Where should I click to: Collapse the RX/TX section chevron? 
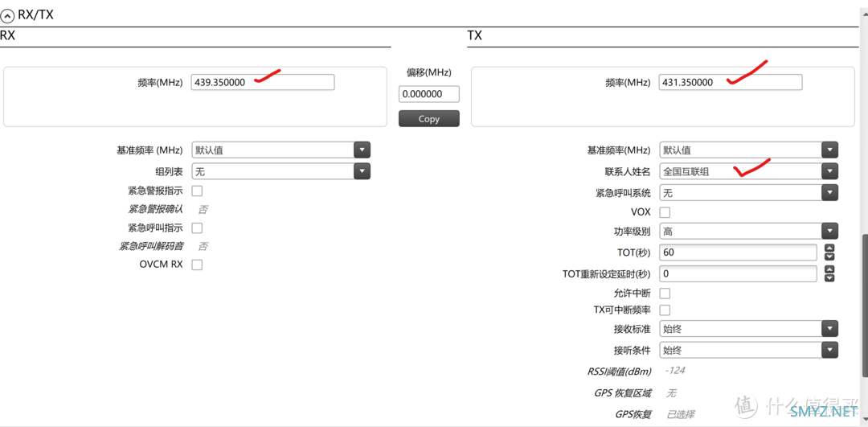point(7,15)
